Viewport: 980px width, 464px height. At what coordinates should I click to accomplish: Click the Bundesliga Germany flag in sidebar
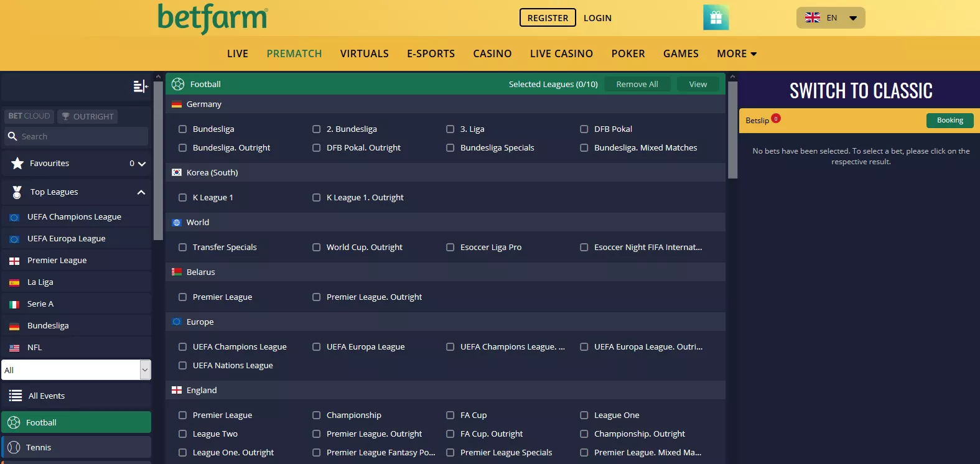[14, 327]
